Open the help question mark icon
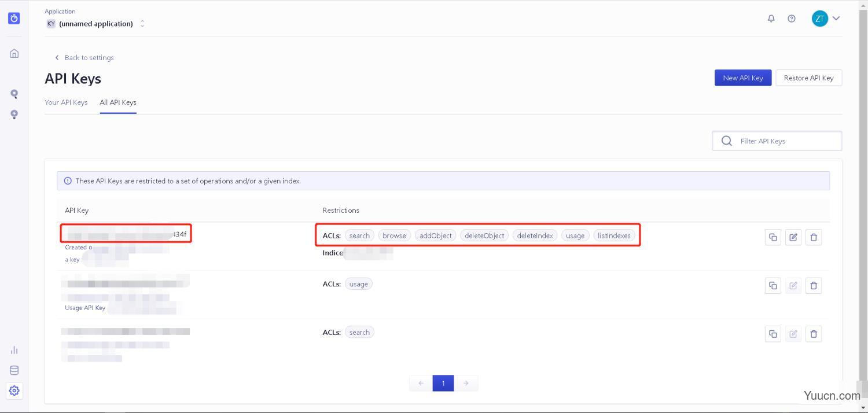Viewport: 868px width, 413px height. coord(791,19)
